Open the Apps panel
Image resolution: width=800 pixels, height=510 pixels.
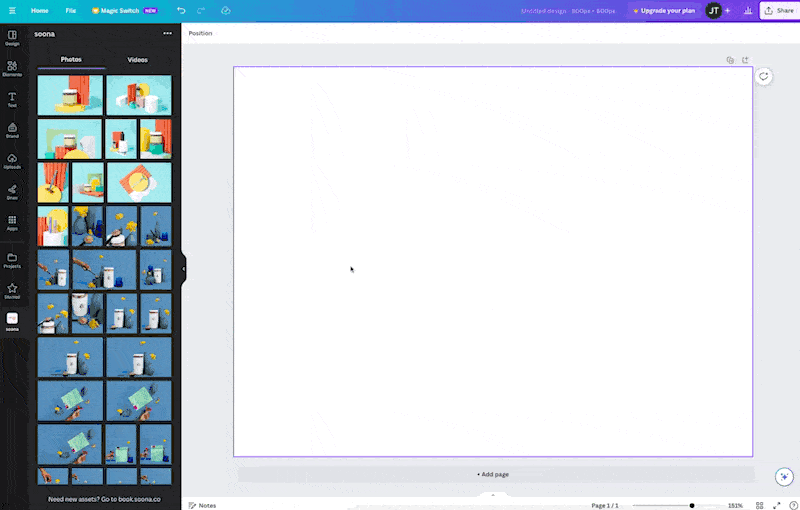12,223
